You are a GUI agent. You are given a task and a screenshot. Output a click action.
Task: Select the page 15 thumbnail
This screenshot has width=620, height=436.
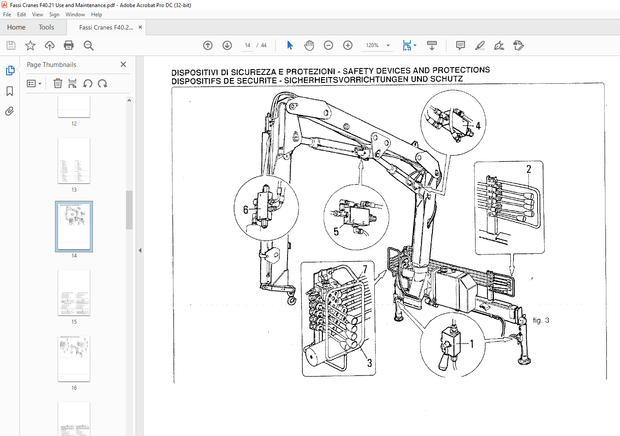point(74,293)
